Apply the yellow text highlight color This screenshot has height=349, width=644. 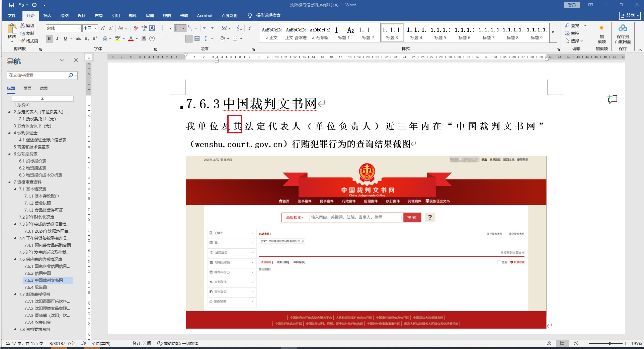pyautogui.click(x=117, y=38)
